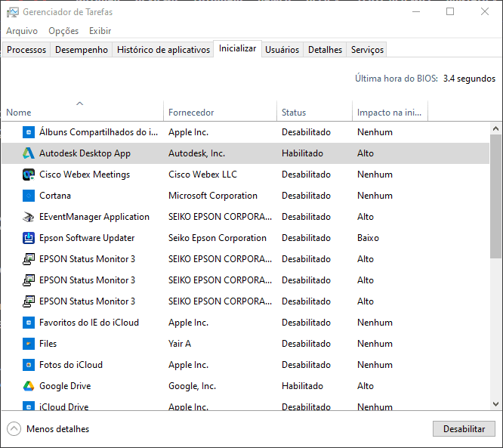Image resolution: width=503 pixels, height=448 pixels.
Task: Click Nenhum impact of Files row
Action: [x=375, y=344]
